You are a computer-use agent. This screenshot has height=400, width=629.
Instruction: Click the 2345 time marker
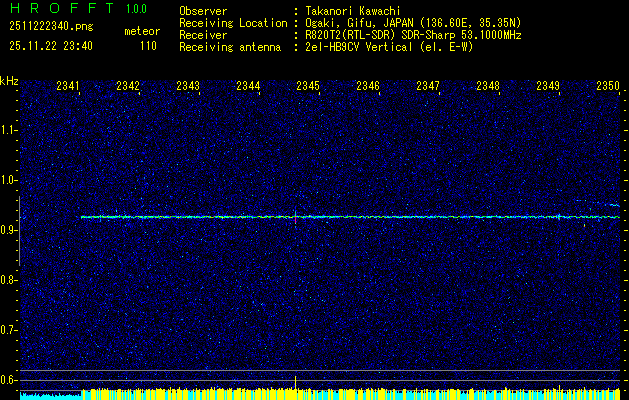[x=308, y=85]
